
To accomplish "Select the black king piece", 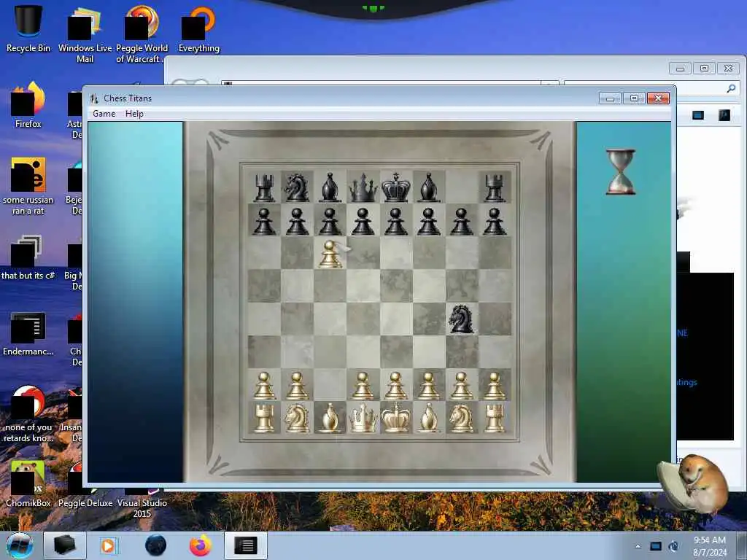I will pos(395,187).
